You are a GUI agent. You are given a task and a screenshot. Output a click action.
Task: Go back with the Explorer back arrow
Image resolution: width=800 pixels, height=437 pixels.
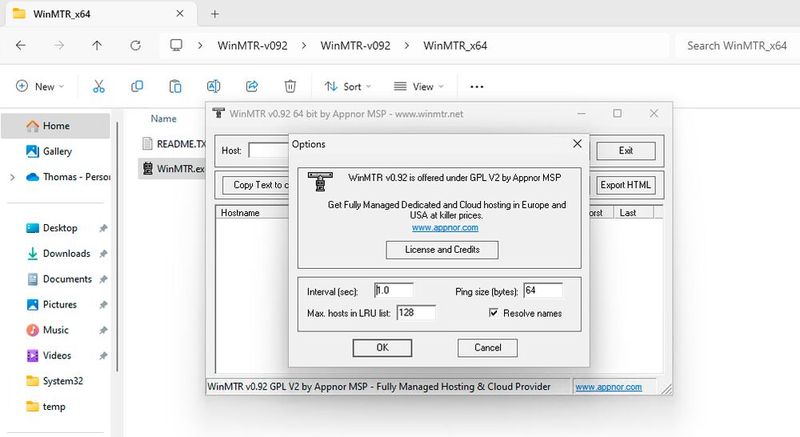[21, 45]
